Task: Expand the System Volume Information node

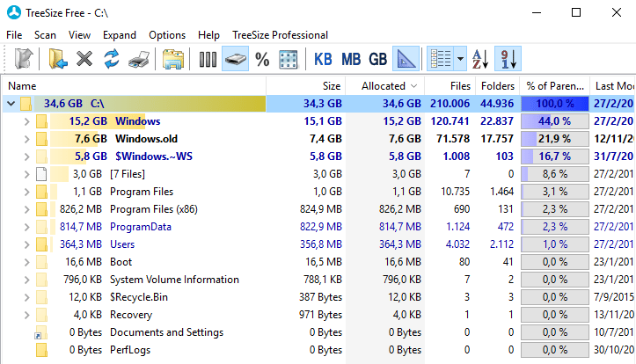Action: (26, 280)
